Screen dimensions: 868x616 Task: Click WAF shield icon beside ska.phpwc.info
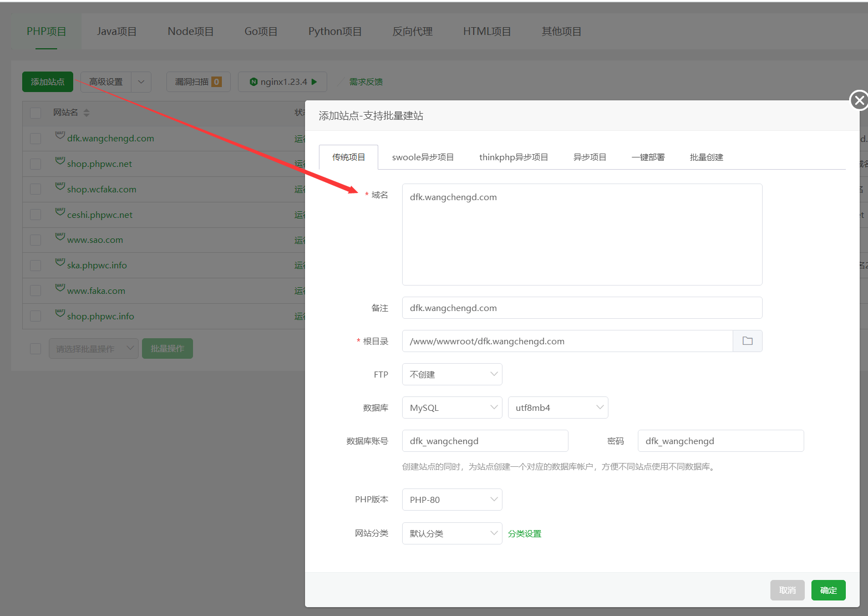click(60, 262)
